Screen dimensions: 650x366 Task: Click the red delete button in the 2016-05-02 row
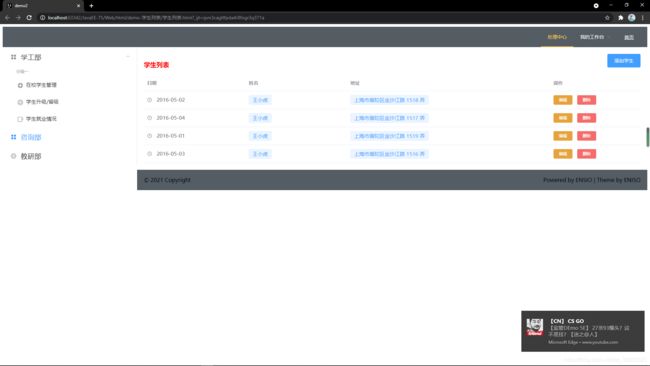586,100
